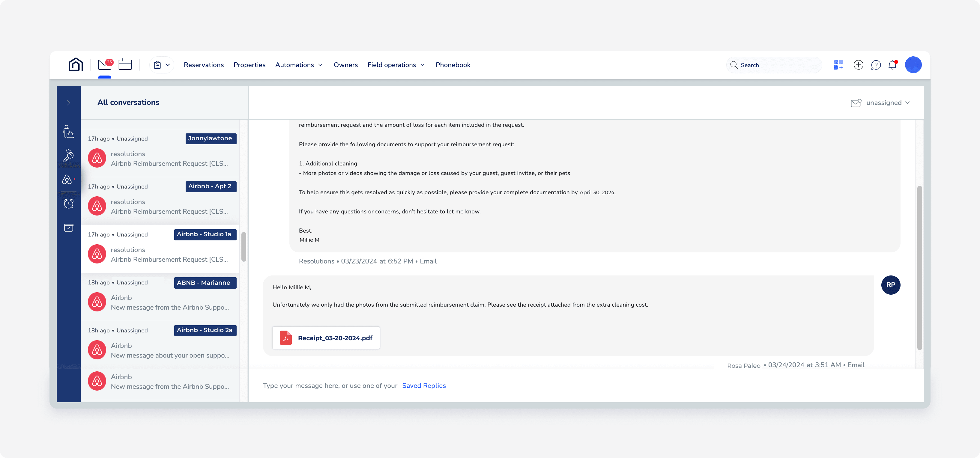The width and height of the screenshot is (980, 458).
Task: Expand the collapsed sidebar chevron
Action: click(x=68, y=103)
